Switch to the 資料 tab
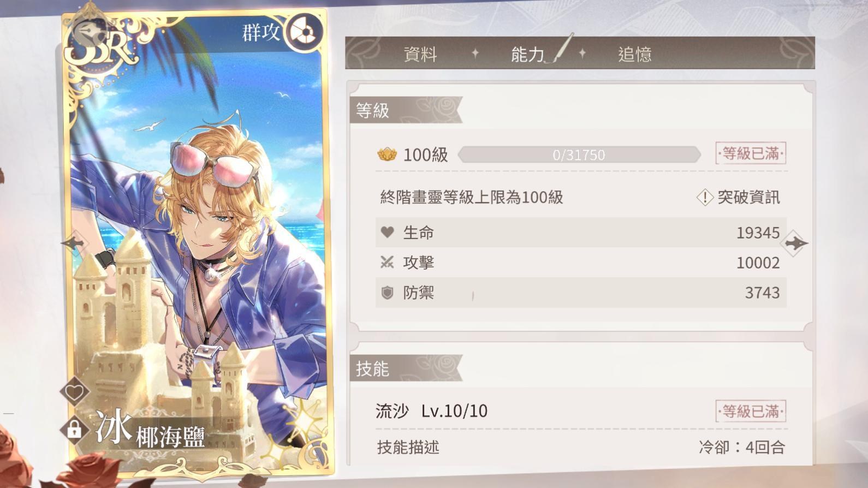868x488 pixels. pos(420,54)
